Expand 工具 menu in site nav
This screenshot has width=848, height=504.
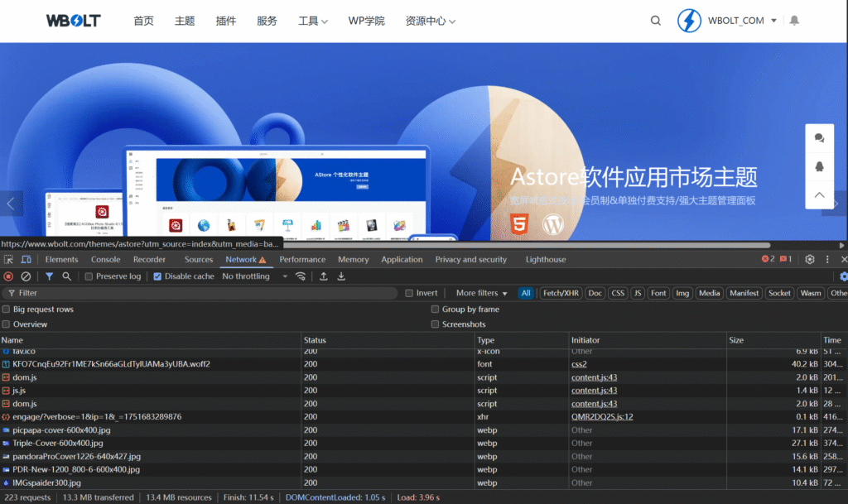click(312, 21)
